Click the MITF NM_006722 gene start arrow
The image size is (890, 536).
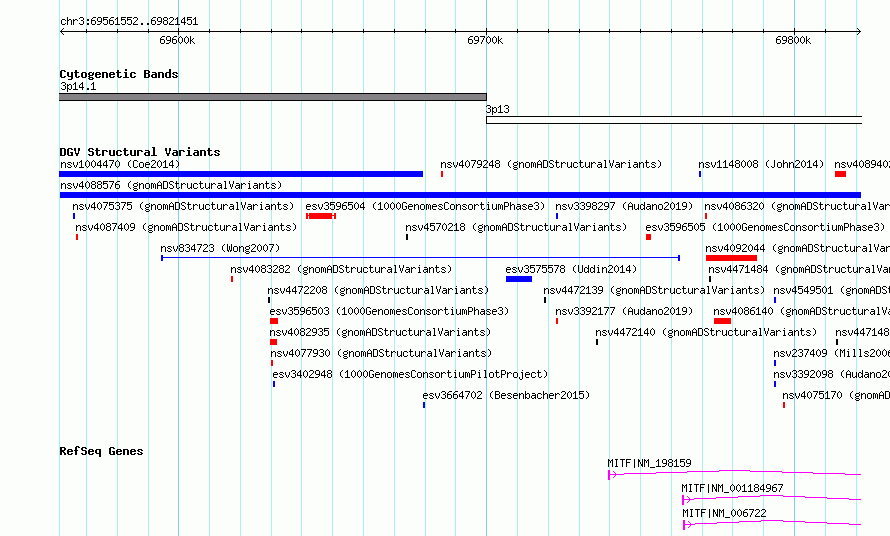(687, 525)
